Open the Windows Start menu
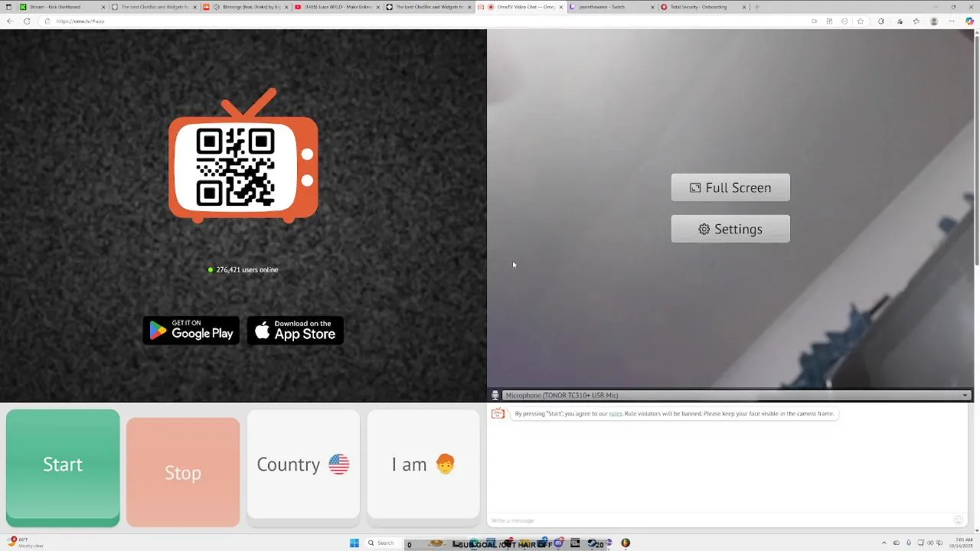 [354, 543]
